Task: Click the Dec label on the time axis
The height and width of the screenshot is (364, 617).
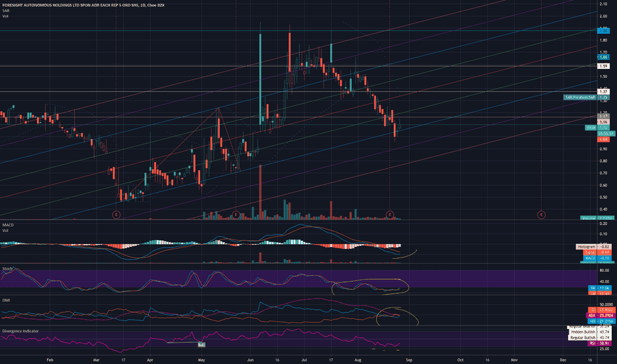Action: coord(563,359)
